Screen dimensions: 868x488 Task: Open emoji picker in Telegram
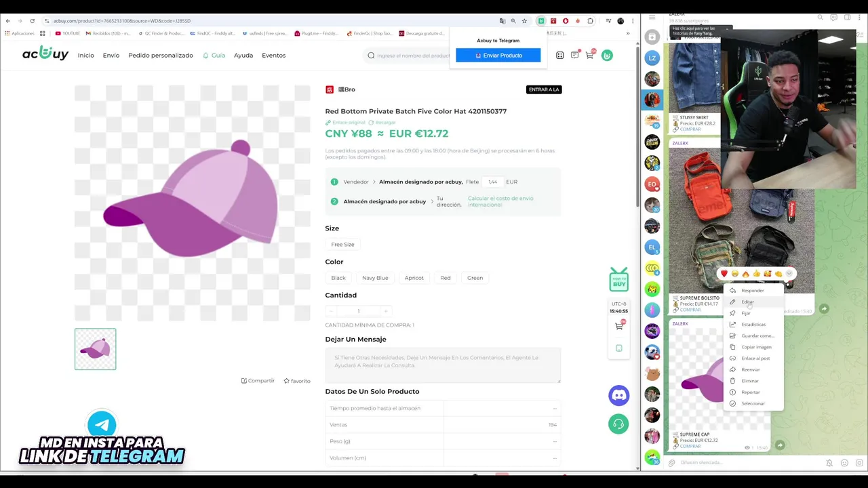[844, 463]
